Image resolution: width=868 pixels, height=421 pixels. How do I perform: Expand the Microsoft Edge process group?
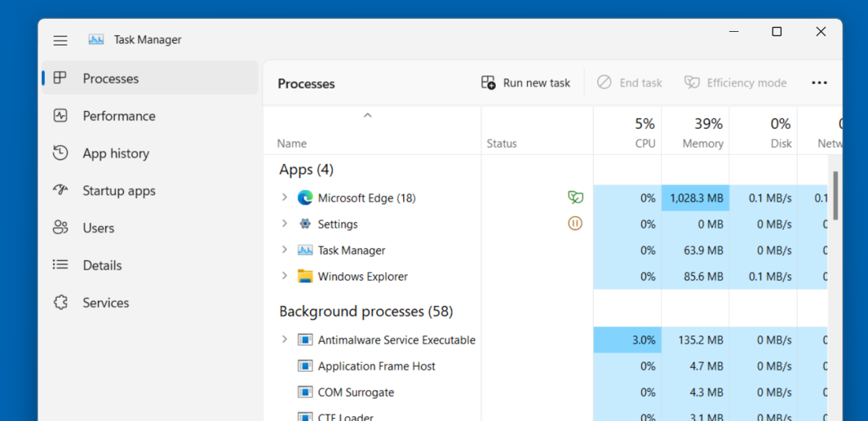click(x=285, y=197)
